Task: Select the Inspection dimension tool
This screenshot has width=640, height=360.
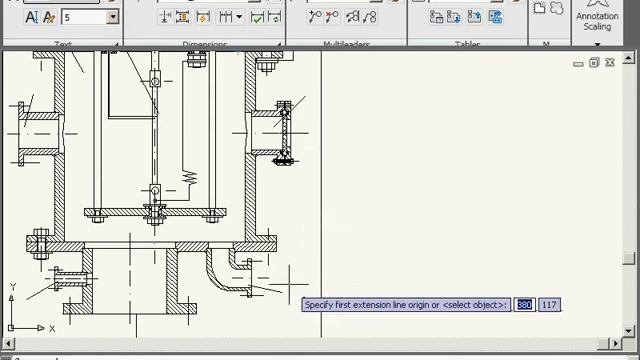Action: click(x=257, y=17)
